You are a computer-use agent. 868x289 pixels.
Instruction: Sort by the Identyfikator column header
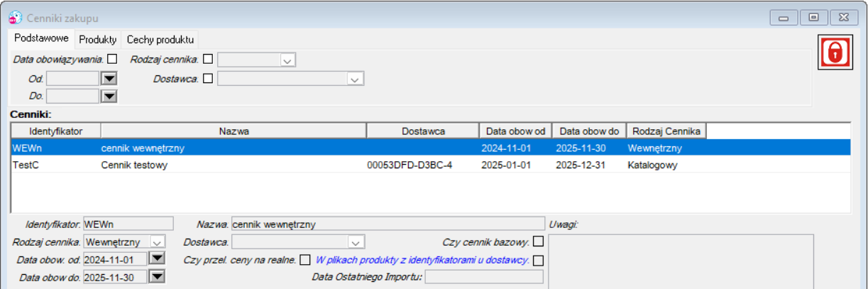point(56,131)
